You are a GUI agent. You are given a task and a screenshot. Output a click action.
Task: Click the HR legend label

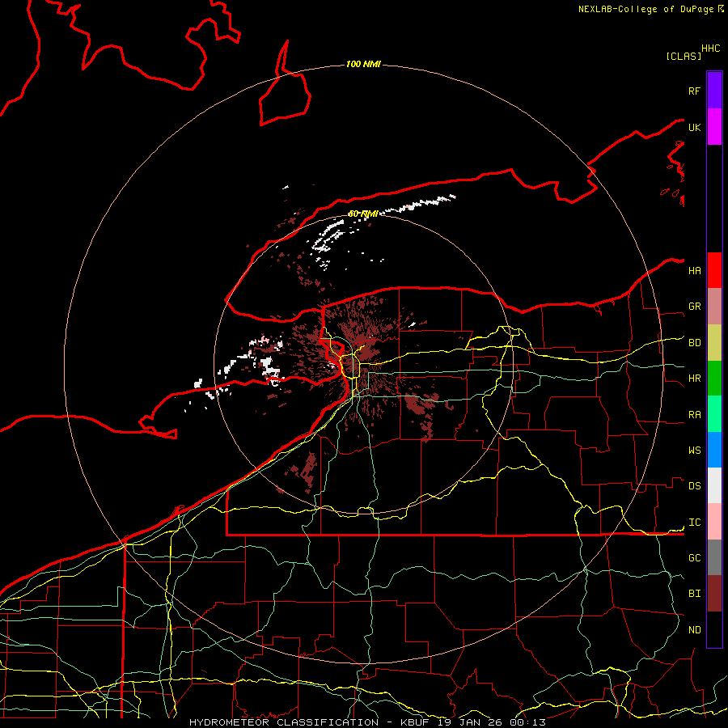[x=695, y=379]
